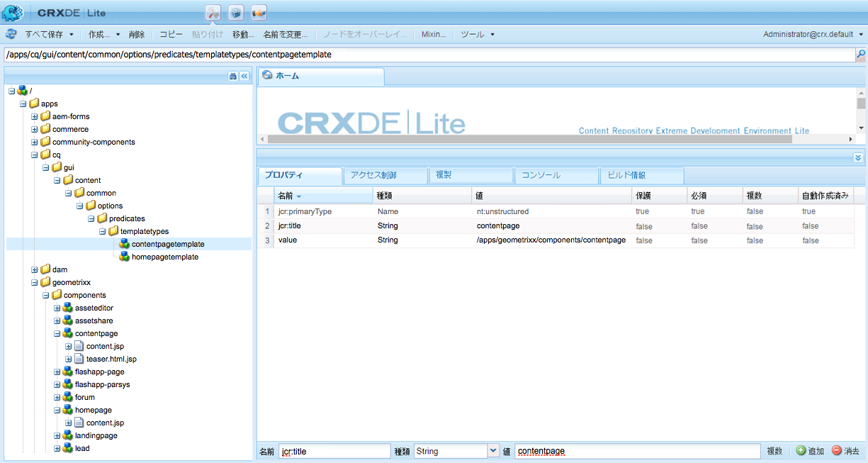This screenshot has height=463, width=868.
Task: Select the jcr:title property row
Action: 556,226
